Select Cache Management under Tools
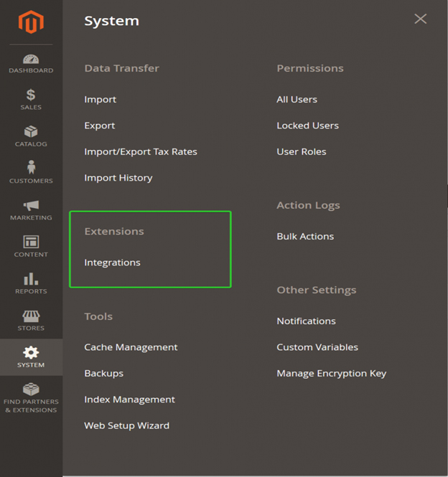This screenshot has width=448, height=477. 131,347
